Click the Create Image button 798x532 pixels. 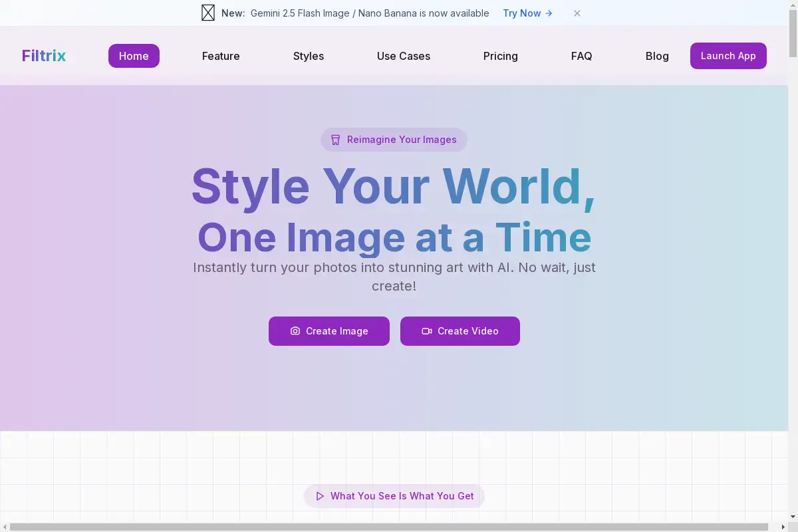click(329, 331)
